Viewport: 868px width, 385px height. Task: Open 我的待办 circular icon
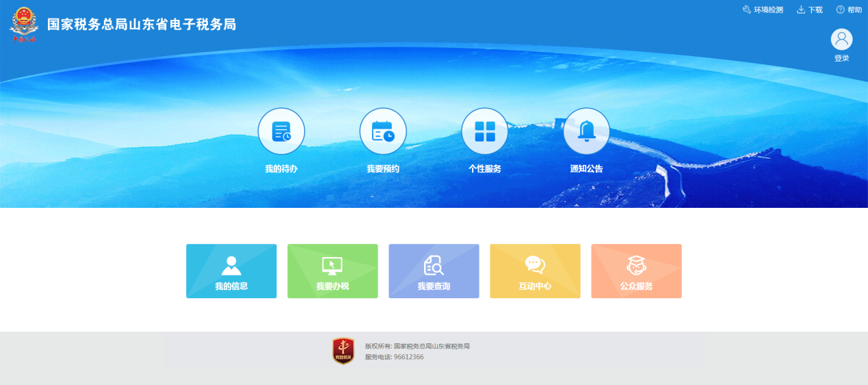click(x=281, y=131)
